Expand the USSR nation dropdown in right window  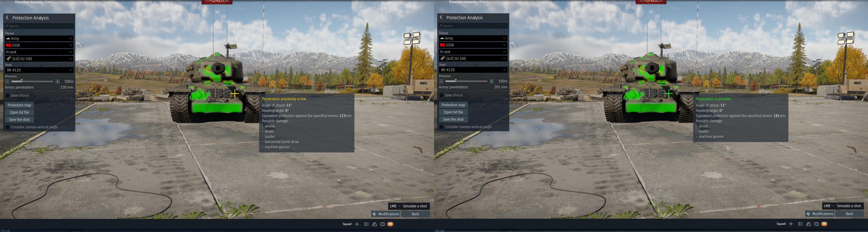[x=473, y=45]
